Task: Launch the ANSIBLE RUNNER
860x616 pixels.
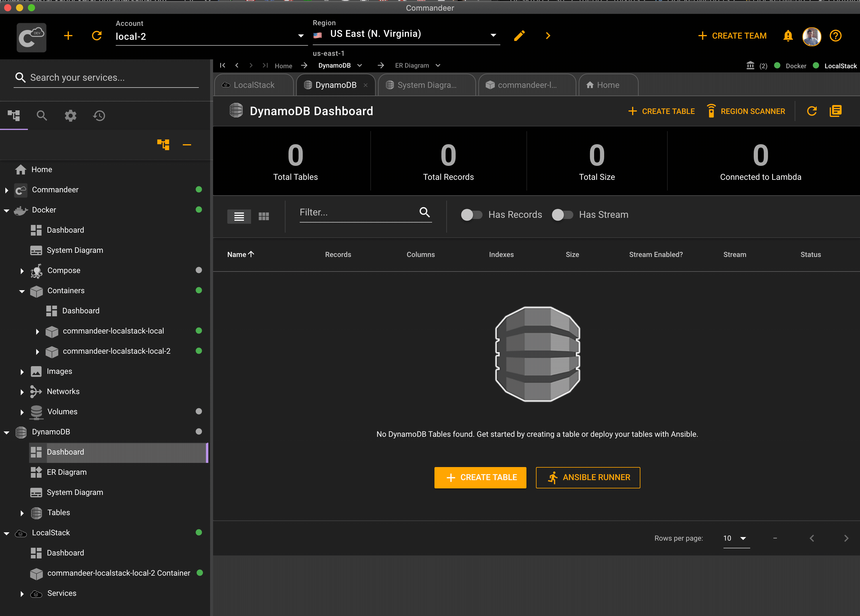Action: click(588, 477)
